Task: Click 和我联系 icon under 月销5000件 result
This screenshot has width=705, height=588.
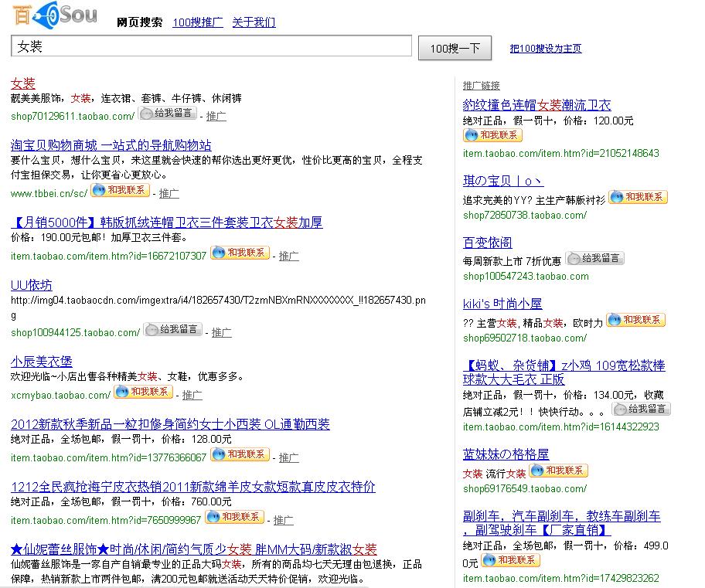Action: coord(240,253)
